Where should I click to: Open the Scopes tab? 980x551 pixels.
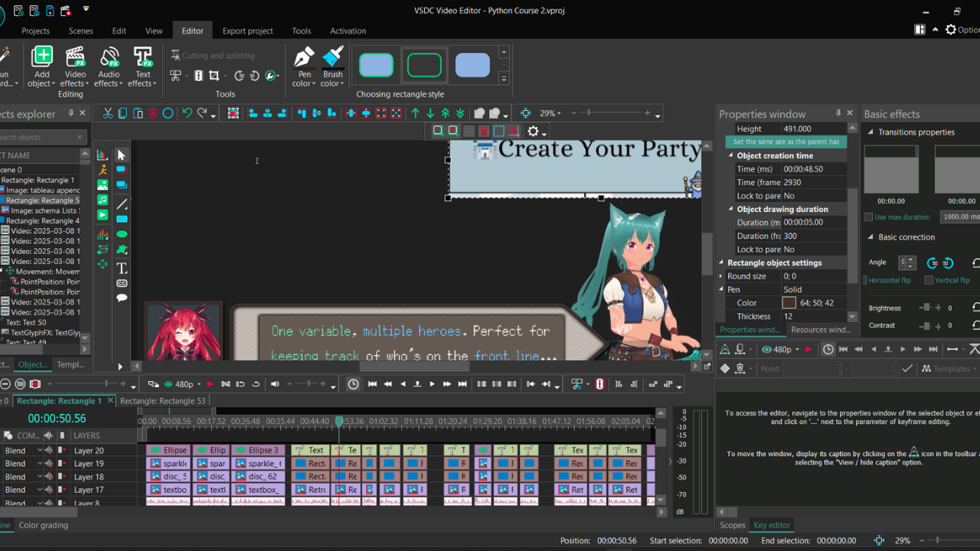[732, 525]
